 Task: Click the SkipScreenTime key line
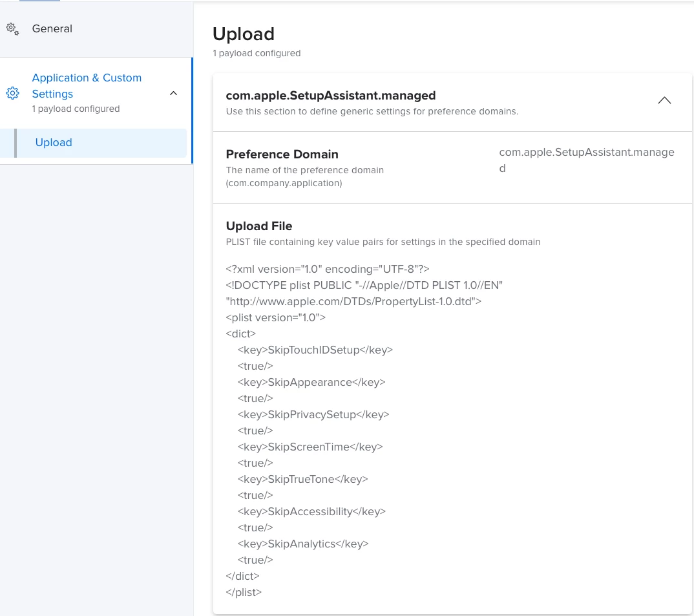310,447
